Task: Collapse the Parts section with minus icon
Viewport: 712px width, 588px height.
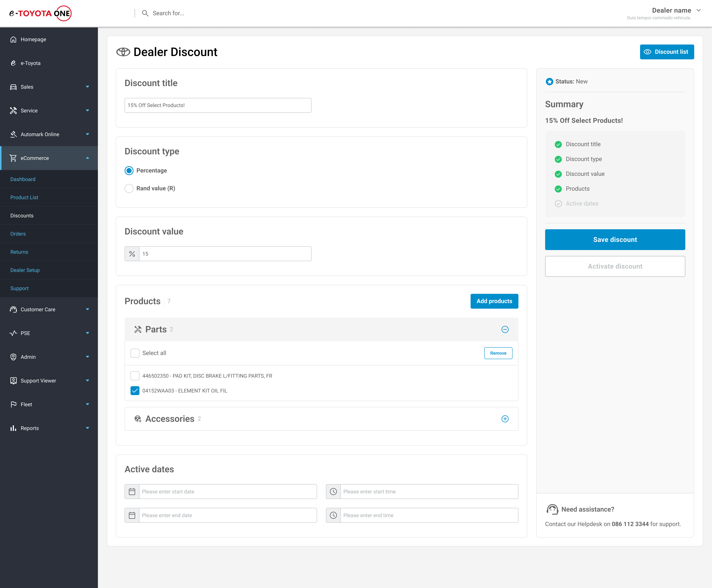Action: [x=505, y=329]
